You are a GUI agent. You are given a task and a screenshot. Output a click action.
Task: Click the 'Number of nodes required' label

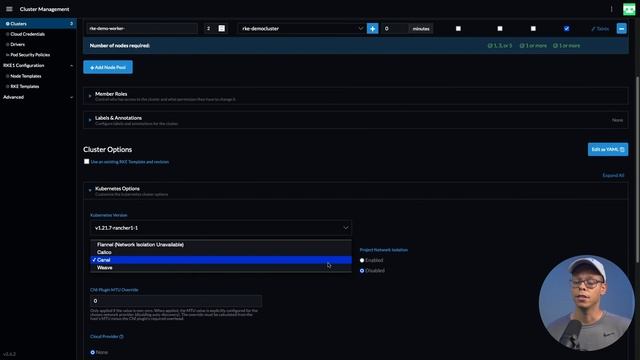click(120, 46)
